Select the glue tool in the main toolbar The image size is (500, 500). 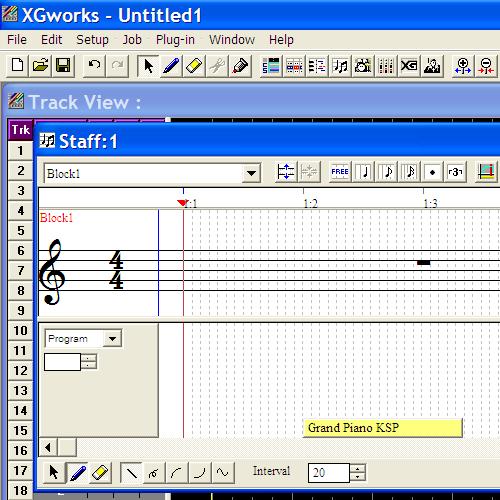point(240,66)
